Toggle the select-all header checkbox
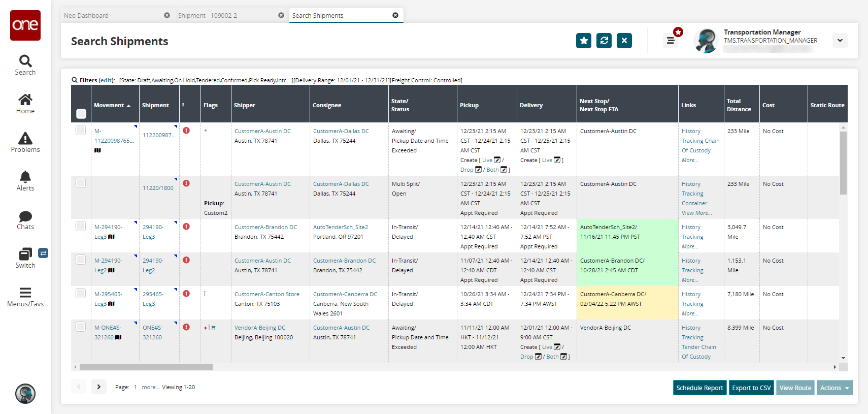Image resolution: width=868 pixels, height=414 pixels. 81,113
